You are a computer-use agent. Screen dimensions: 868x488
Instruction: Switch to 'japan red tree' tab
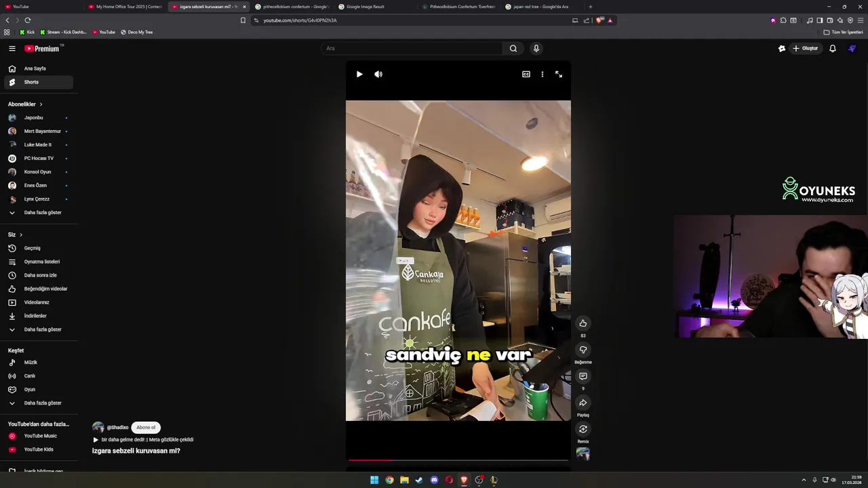[x=542, y=7]
